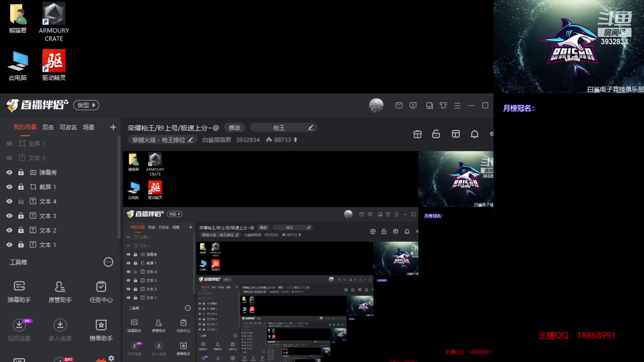Toggle lock on 文本 2 source
This screenshot has height=362, width=644.
coord(21,230)
